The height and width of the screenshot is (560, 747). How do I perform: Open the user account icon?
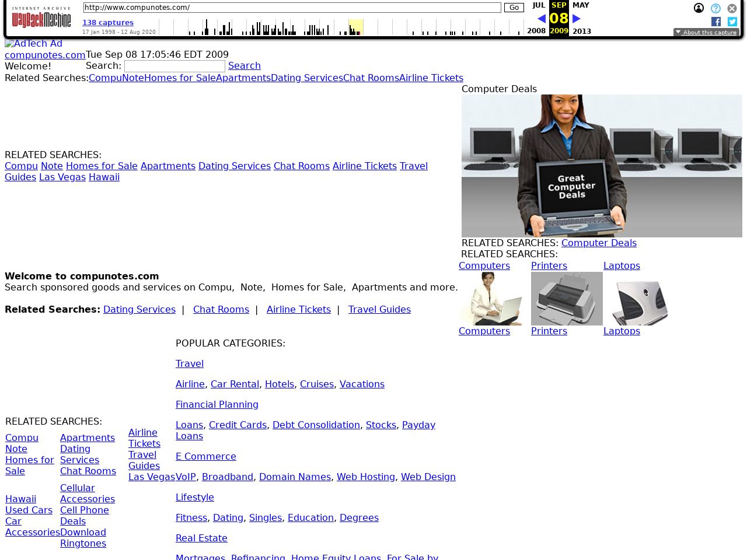click(699, 8)
